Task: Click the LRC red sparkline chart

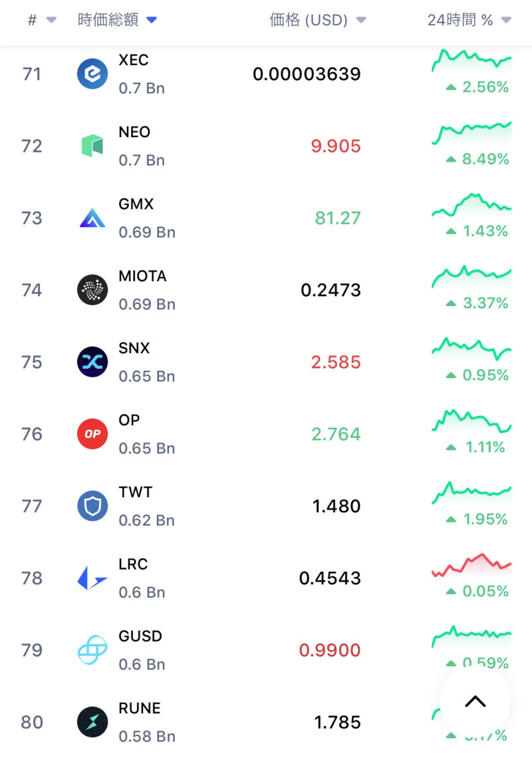Action: [471, 564]
